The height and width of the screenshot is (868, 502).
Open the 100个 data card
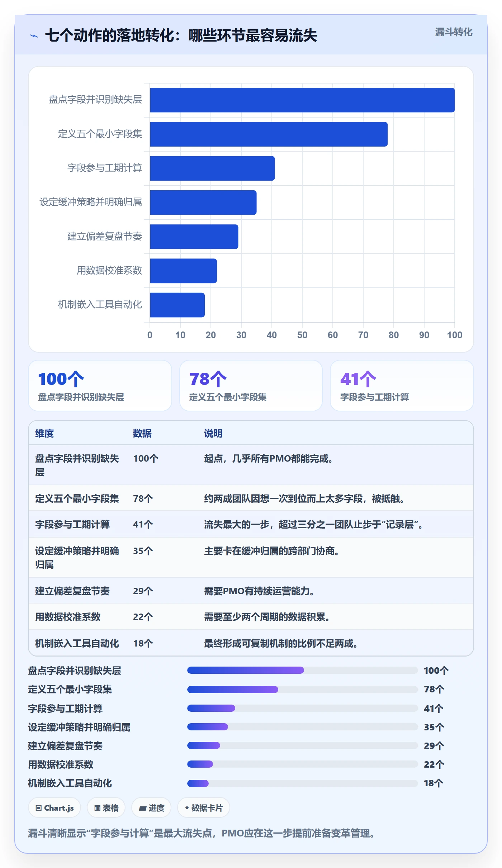100,386
